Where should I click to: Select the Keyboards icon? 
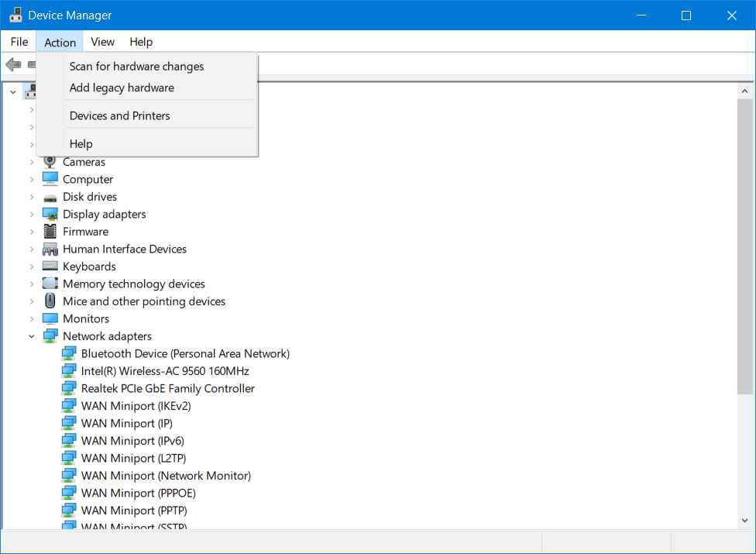pos(50,266)
